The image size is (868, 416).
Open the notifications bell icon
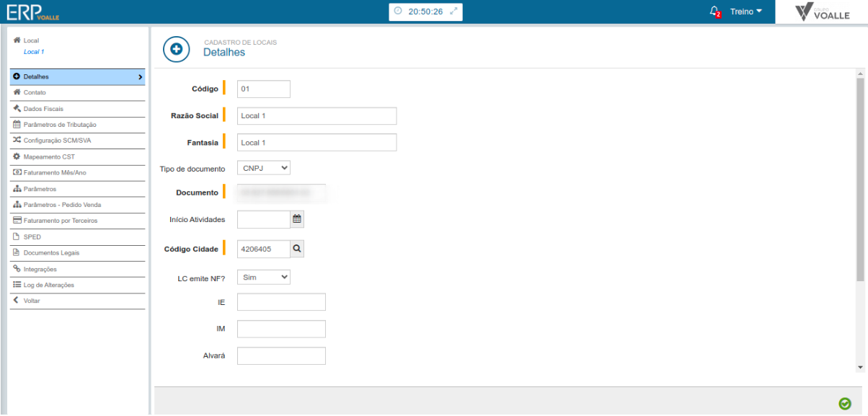(x=714, y=12)
